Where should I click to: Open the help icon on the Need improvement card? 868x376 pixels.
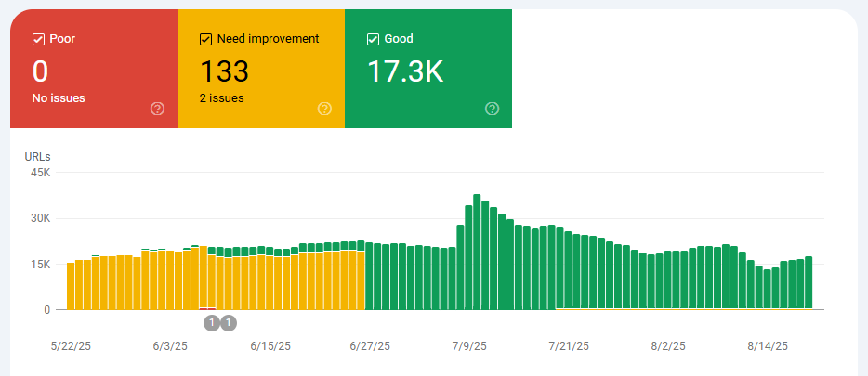pos(324,109)
